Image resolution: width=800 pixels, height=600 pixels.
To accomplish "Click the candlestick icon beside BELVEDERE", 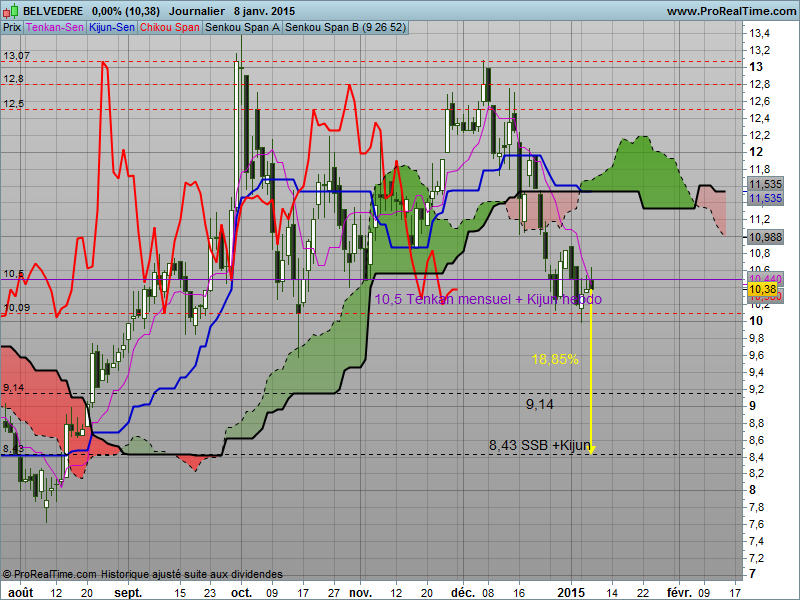I will pyautogui.click(x=10, y=11).
